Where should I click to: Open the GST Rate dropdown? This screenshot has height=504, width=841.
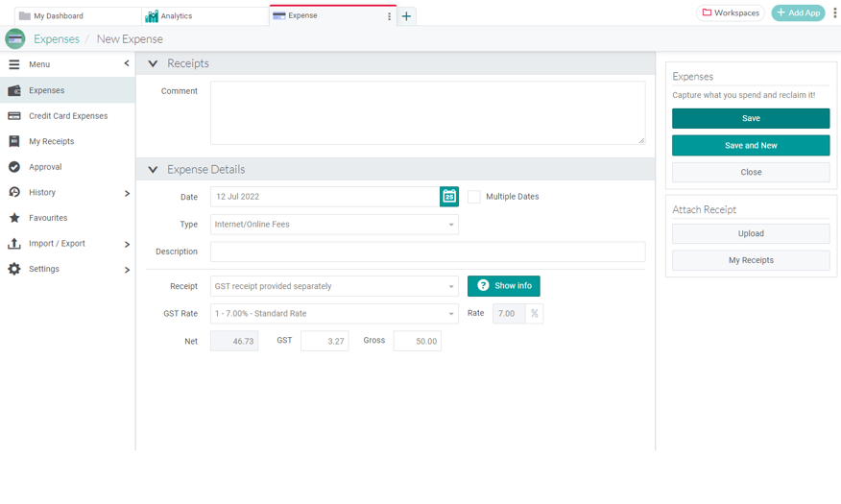(x=334, y=314)
